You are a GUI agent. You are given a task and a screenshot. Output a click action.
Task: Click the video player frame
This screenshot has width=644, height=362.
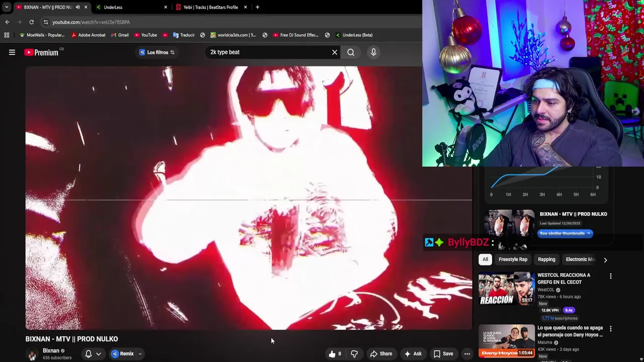click(249, 198)
